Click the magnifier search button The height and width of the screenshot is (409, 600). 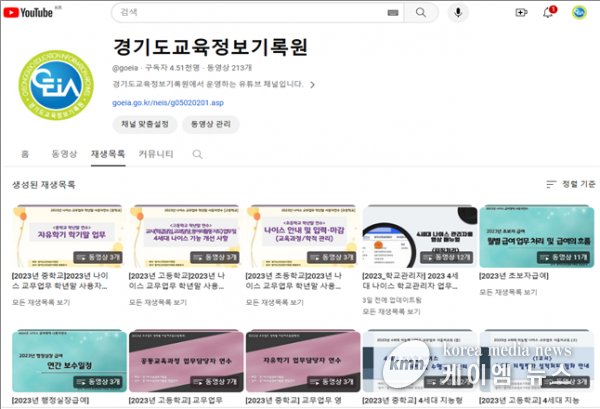(x=421, y=13)
